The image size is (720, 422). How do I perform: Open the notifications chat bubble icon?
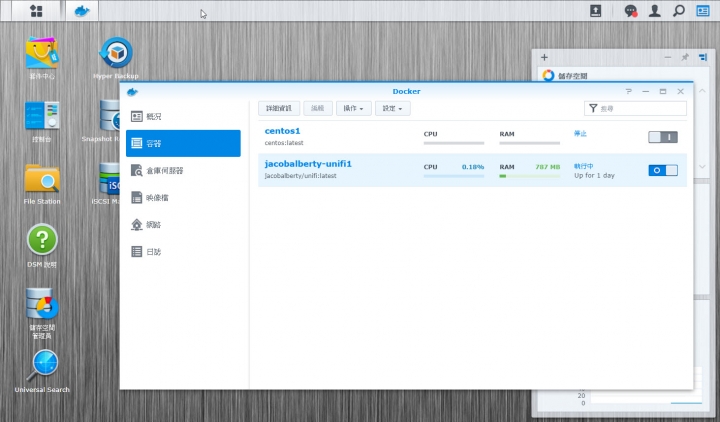pyautogui.click(x=630, y=11)
